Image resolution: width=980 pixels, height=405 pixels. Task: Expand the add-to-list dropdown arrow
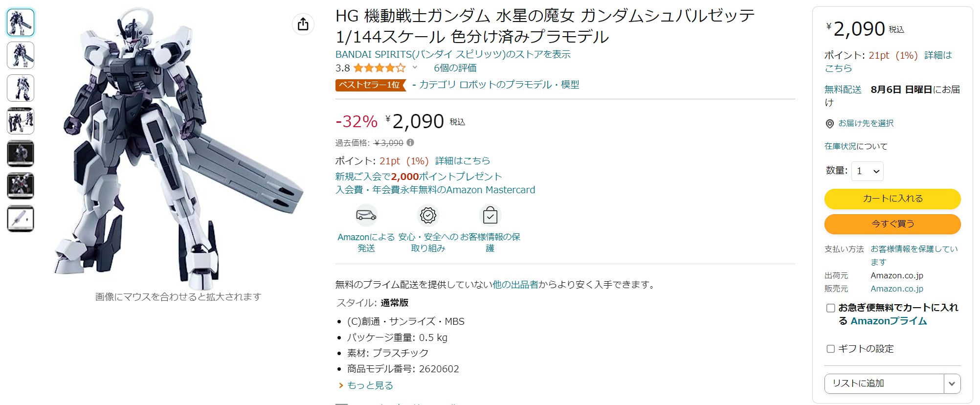[952, 383]
